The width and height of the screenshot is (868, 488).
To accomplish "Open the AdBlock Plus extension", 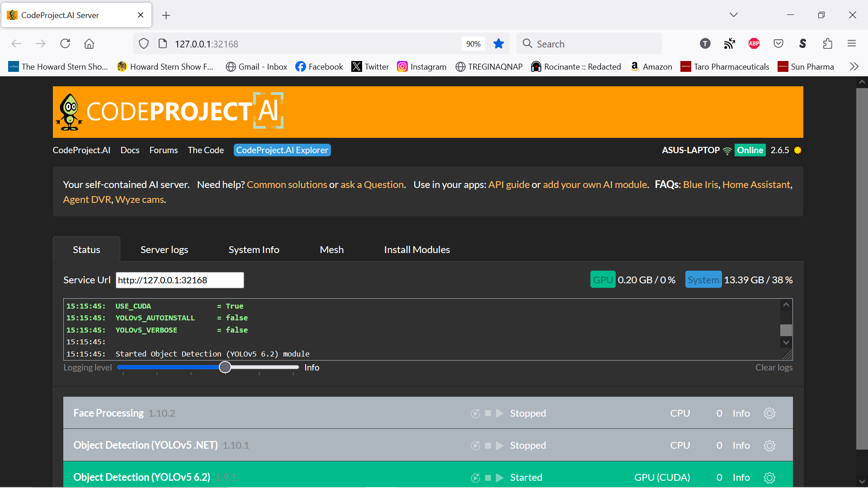I will tap(754, 43).
